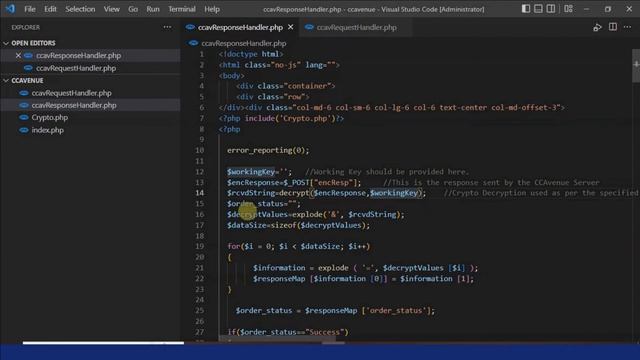Open ccavRequestHandler.php in CCAVENUE folder
Viewport: 640px width, 360px height.
coord(71,93)
